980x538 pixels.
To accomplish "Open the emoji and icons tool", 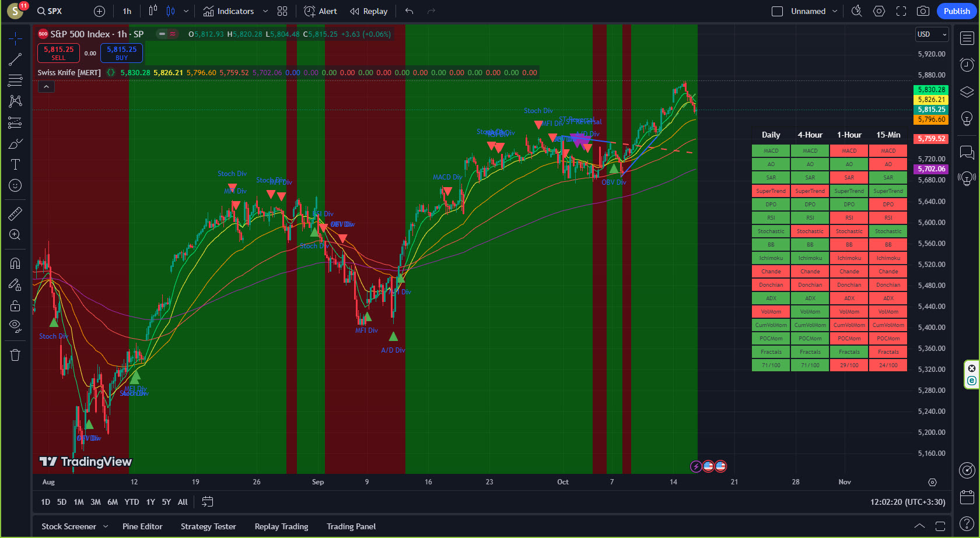I will [x=15, y=185].
